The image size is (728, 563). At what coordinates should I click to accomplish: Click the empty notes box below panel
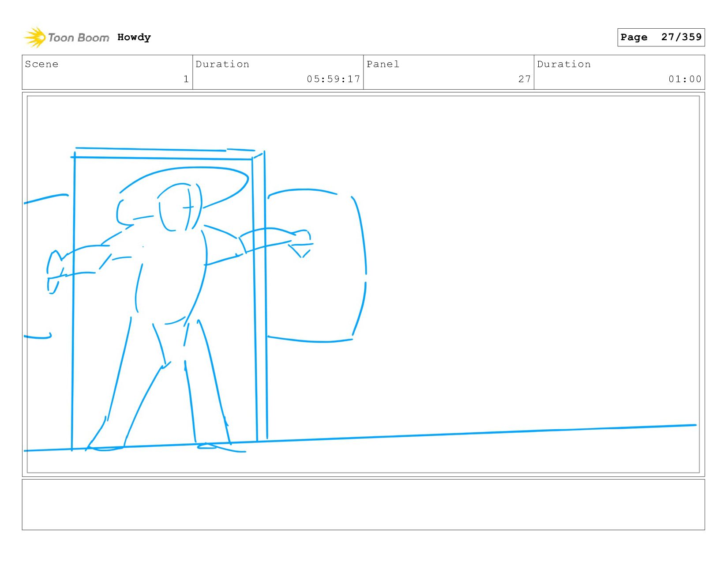[363, 505]
